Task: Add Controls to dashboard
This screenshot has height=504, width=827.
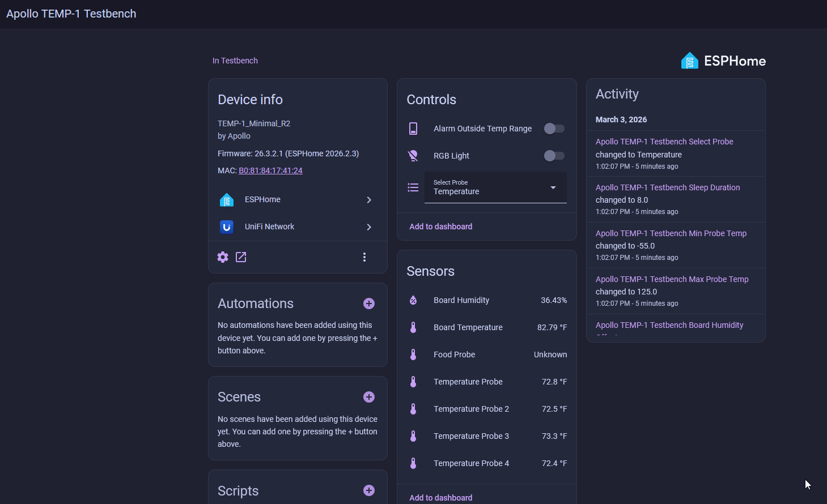Action: [x=440, y=227]
